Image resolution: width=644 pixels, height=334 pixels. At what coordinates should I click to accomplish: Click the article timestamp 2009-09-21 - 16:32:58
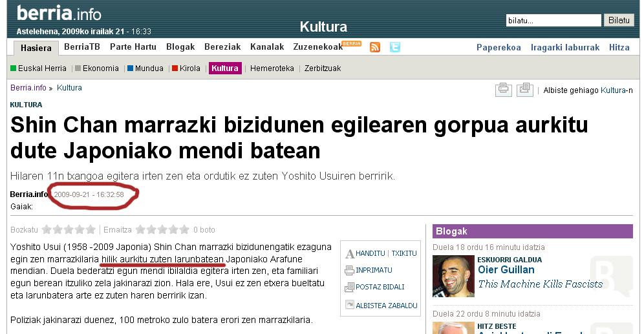[x=89, y=194]
